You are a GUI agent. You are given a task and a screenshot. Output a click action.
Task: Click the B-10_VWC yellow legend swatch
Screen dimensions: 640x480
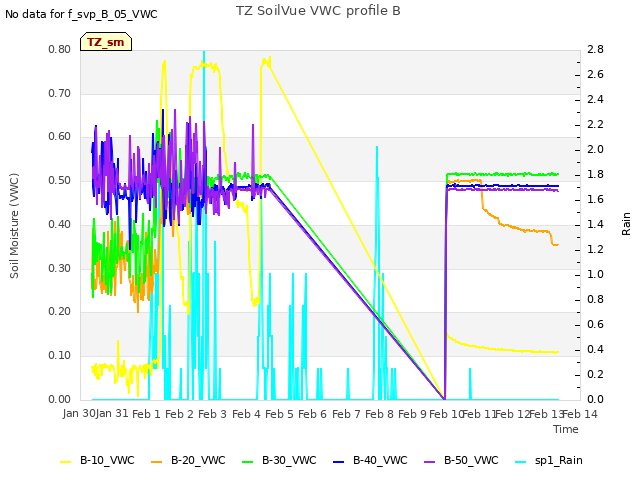pyautogui.click(x=66, y=462)
